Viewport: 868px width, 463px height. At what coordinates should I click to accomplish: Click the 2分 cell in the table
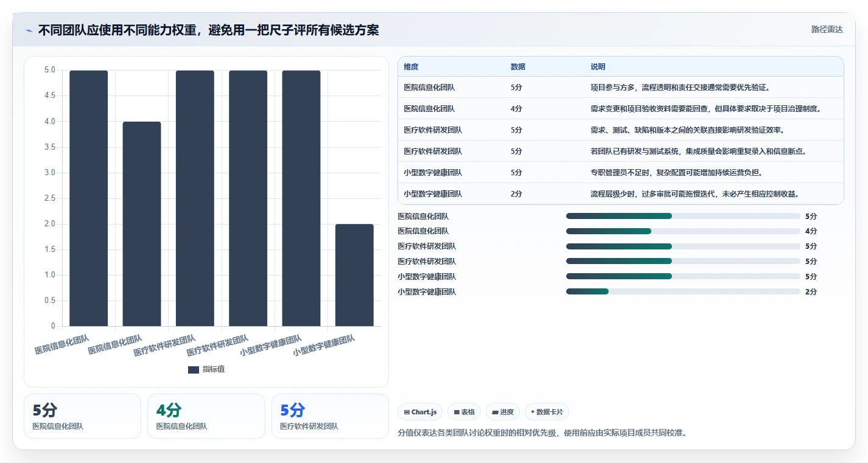pos(516,194)
